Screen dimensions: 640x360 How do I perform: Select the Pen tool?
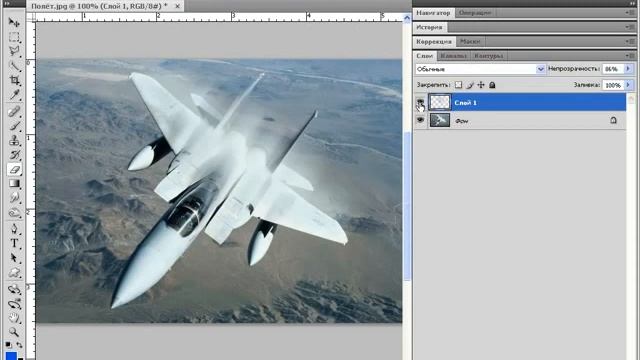click(14, 229)
